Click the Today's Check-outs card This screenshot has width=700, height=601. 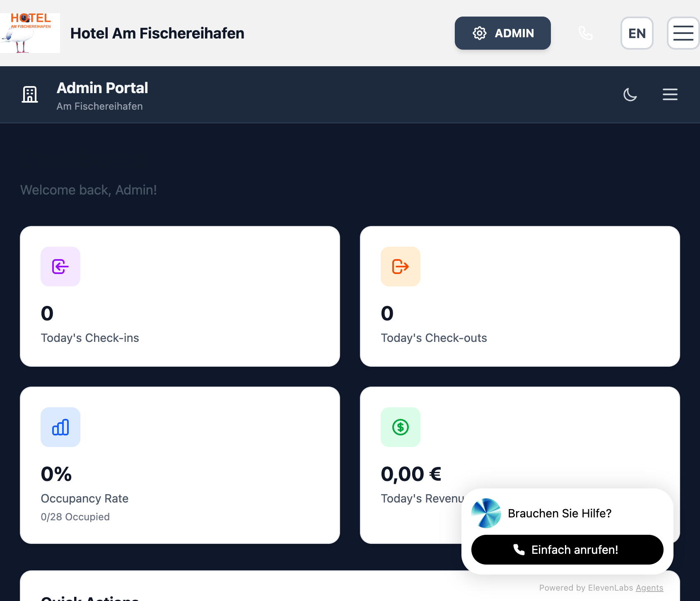[x=520, y=296]
